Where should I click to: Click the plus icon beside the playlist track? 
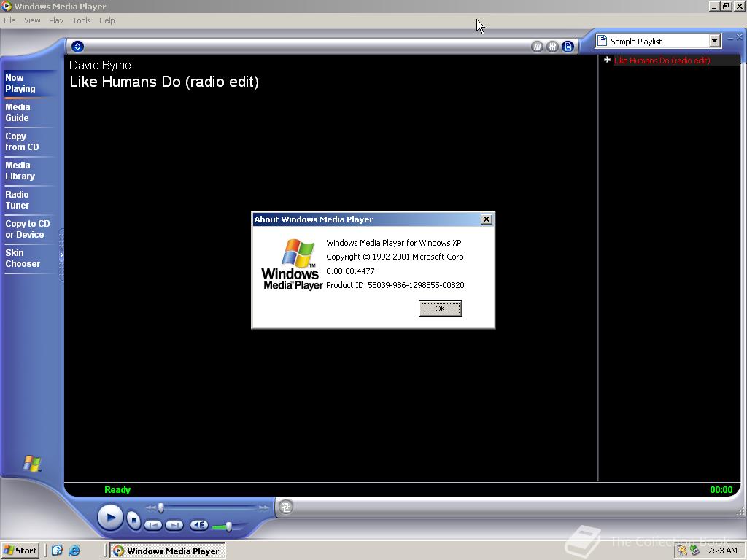(x=607, y=60)
